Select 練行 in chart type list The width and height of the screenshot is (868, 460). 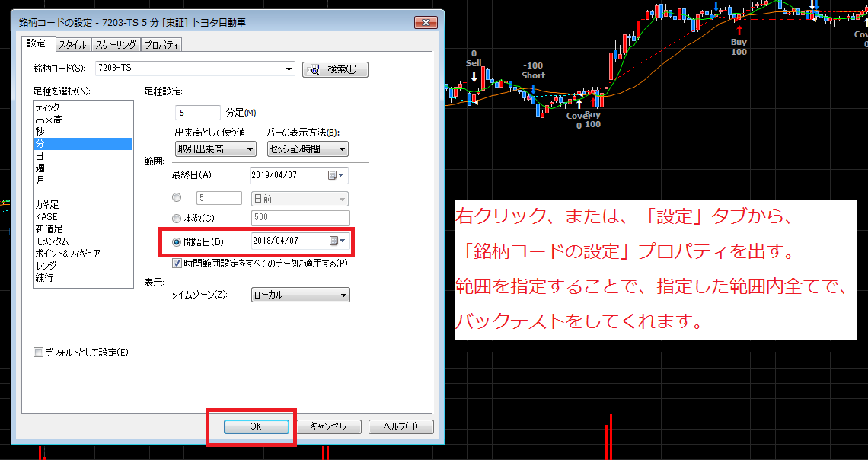(x=83, y=278)
